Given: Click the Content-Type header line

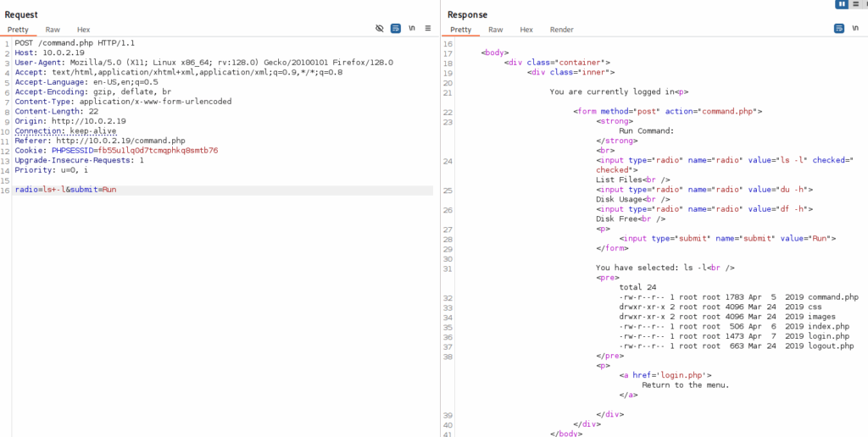Looking at the screenshot, I should pyautogui.click(x=123, y=102).
